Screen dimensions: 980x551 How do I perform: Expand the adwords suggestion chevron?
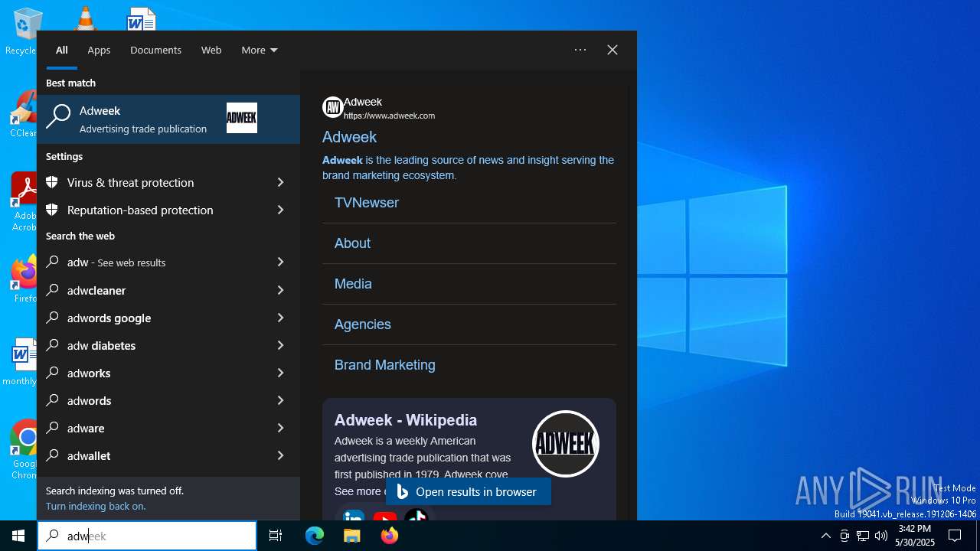pyautogui.click(x=280, y=400)
